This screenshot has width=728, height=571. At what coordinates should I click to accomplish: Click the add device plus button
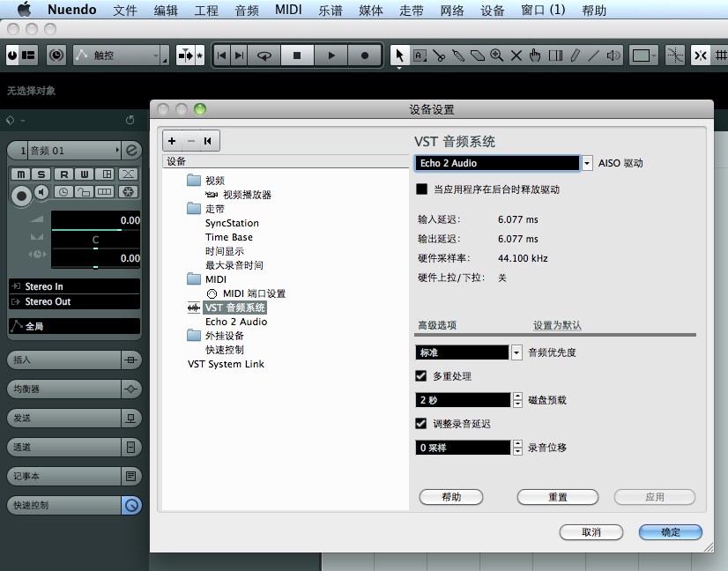coord(172,141)
